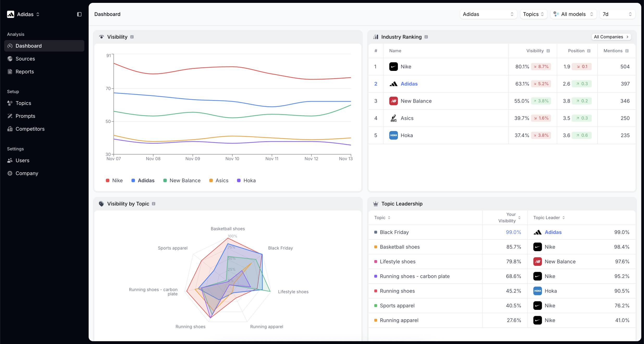
Task: Open the Reports section
Action: (x=44, y=72)
